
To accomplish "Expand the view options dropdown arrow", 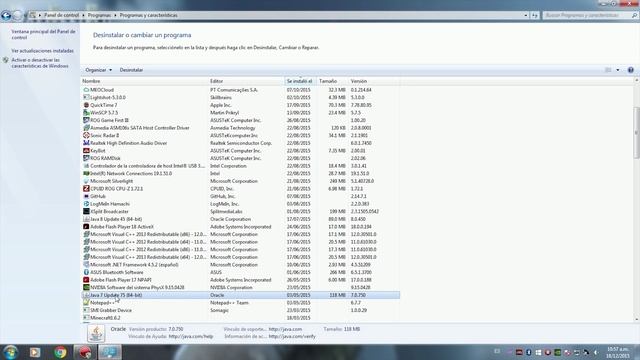I will coord(618,70).
